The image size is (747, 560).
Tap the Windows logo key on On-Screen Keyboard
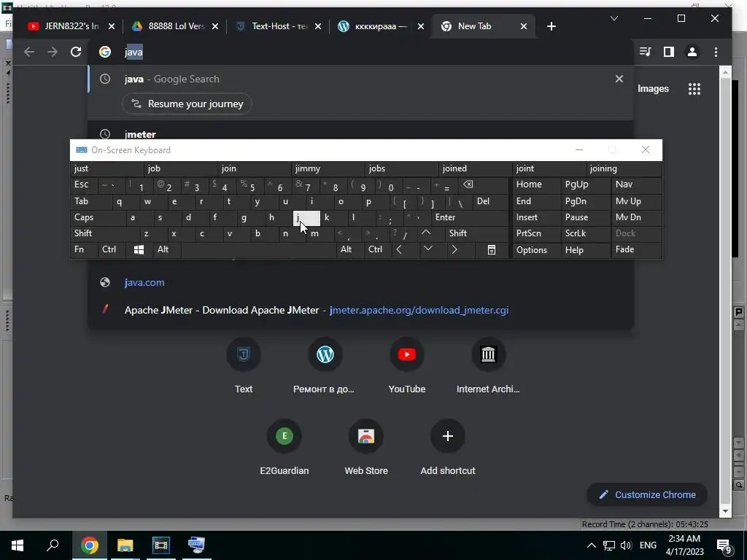tap(139, 249)
